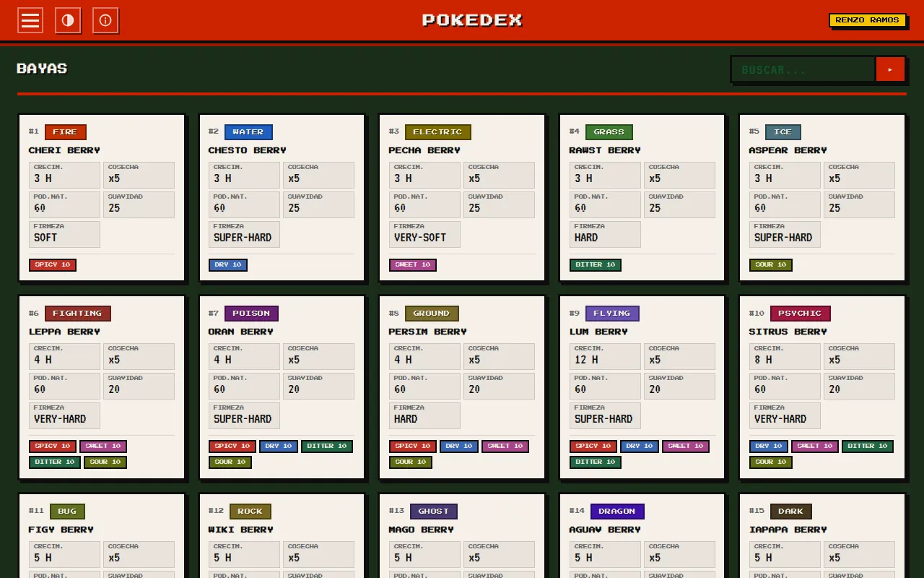
Task: Click the Pecha Berry name
Action: pos(424,150)
